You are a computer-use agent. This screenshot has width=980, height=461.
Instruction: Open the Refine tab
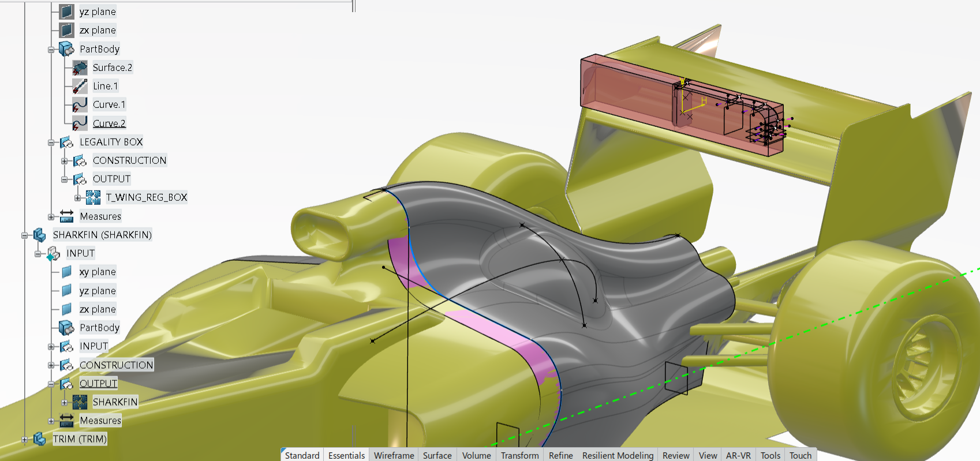pyautogui.click(x=561, y=455)
